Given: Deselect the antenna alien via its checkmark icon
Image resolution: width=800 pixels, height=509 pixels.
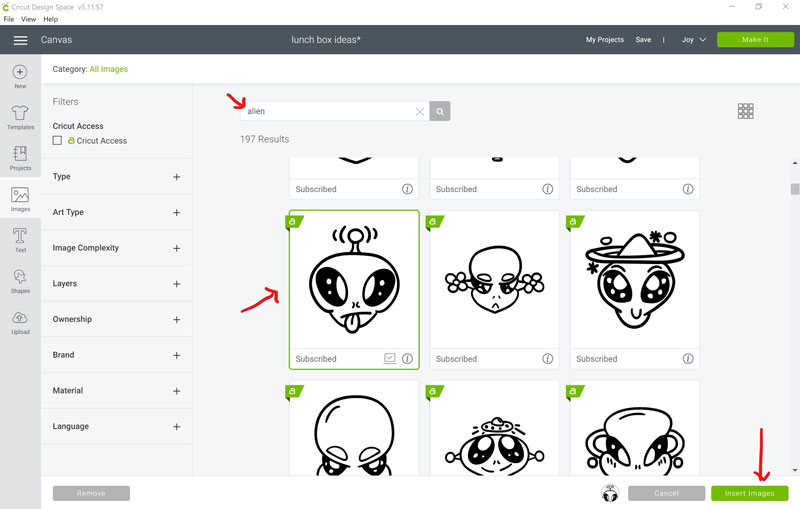Looking at the screenshot, I should tap(390, 358).
